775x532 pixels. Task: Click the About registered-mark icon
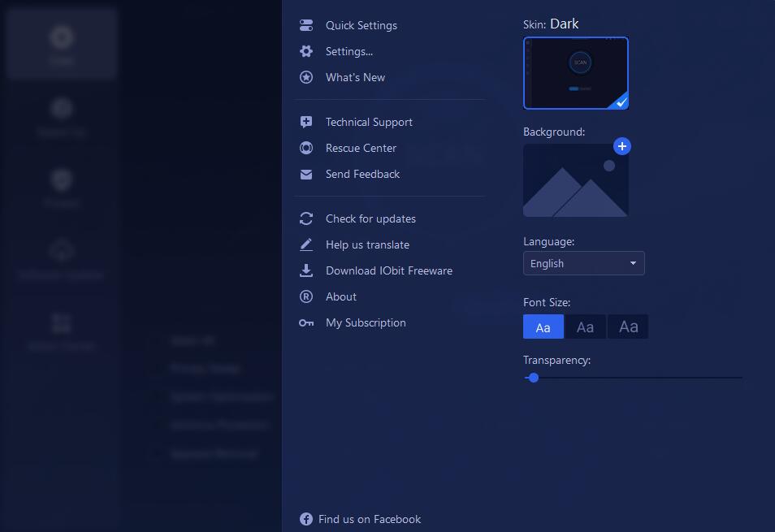pyautogui.click(x=306, y=296)
